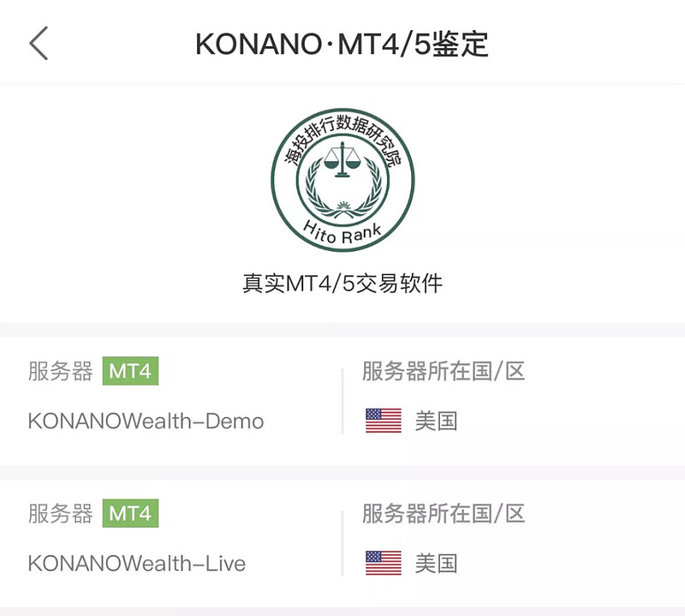Screen dimensions: 685x616
Task: Click the US flag beside KONANOWealth-Live
Action: click(x=383, y=563)
